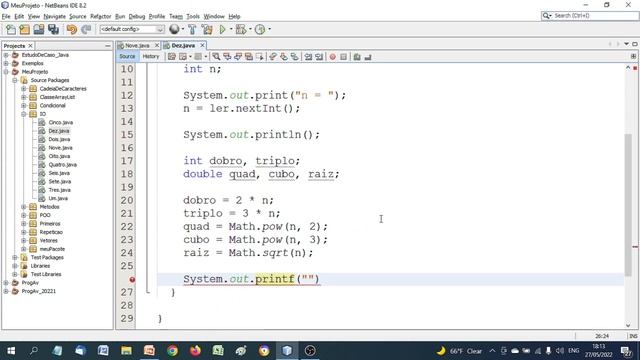Click the Build Project hammer icon
This screenshot has width=640, height=360.
point(192,29)
